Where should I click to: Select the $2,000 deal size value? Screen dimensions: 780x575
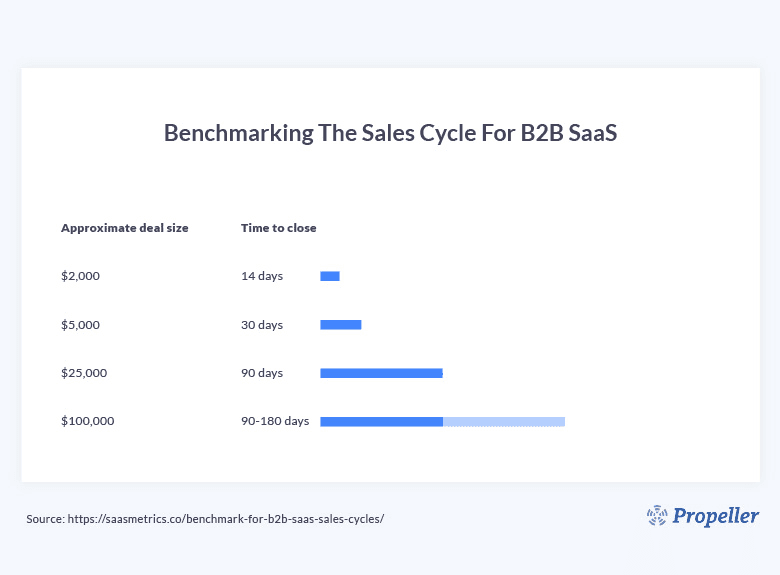click(x=80, y=276)
